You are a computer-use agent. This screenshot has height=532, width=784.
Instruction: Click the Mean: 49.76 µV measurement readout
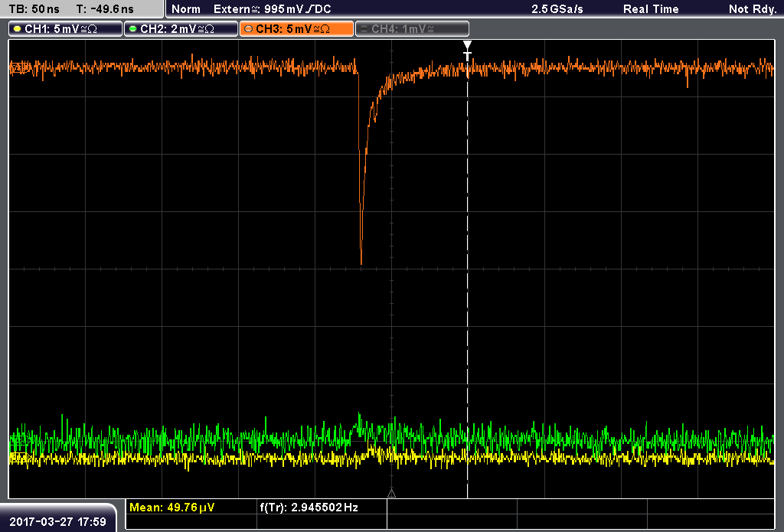point(172,508)
